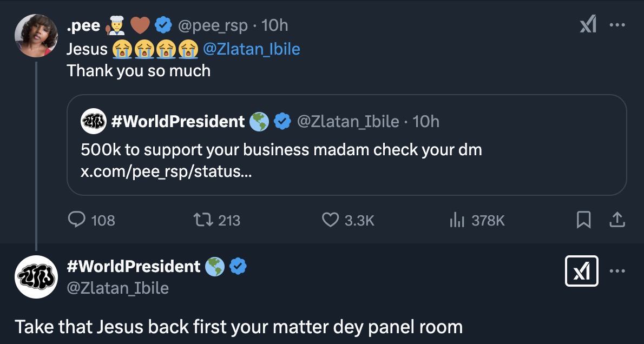The width and height of the screenshot is (644, 344).
Task: Like the tweet with 3.3K likes
Action: pyautogui.click(x=330, y=220)
